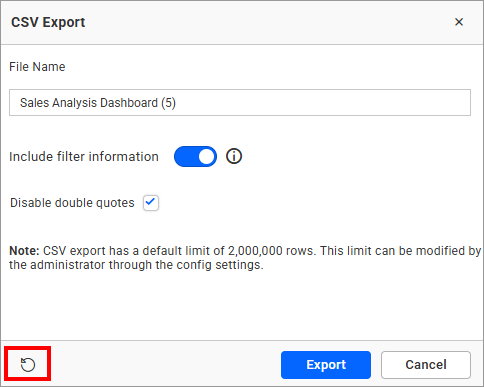The height and width of the screenshot is (387, 484).
Task: Close the CSV Export dialog with X
Action: (x=459, y=22)
